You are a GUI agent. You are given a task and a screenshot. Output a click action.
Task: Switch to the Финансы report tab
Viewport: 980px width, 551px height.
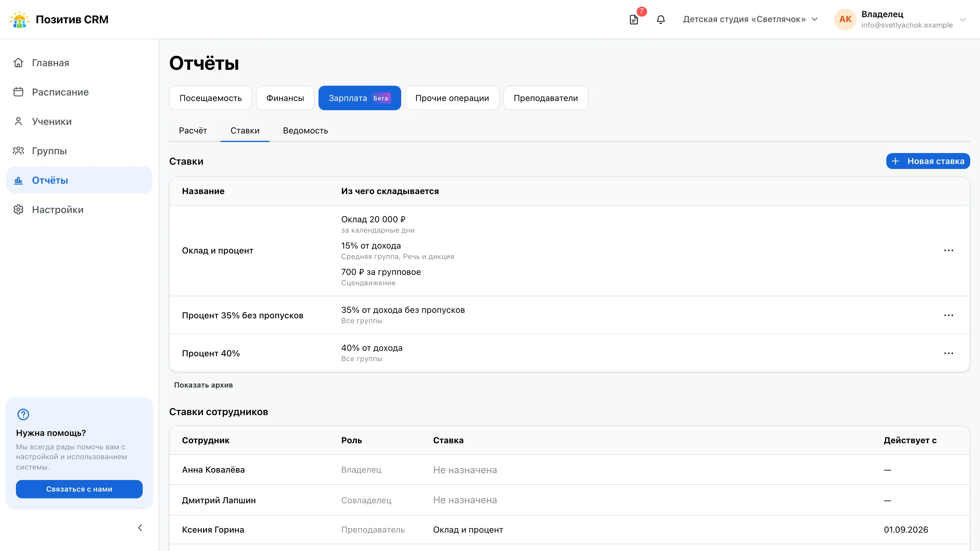coord(285,98)
